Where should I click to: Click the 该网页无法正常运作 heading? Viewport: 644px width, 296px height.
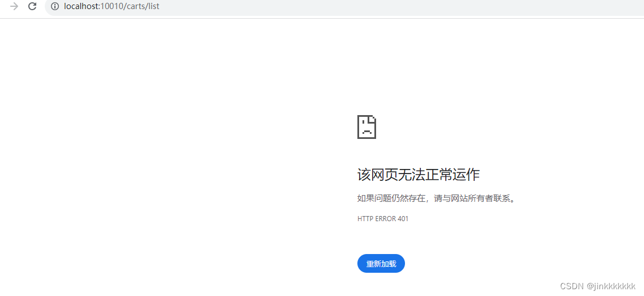click(419, 175)
